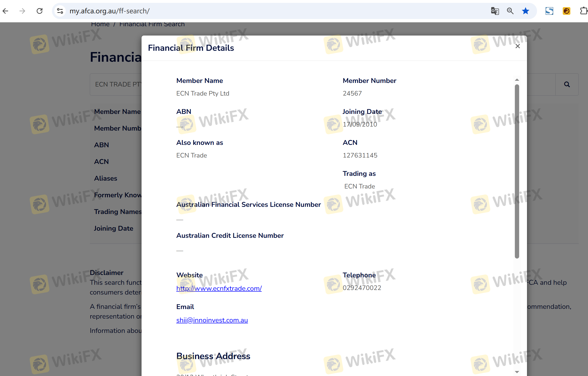Focus the address bar URL field

[269, 11]
